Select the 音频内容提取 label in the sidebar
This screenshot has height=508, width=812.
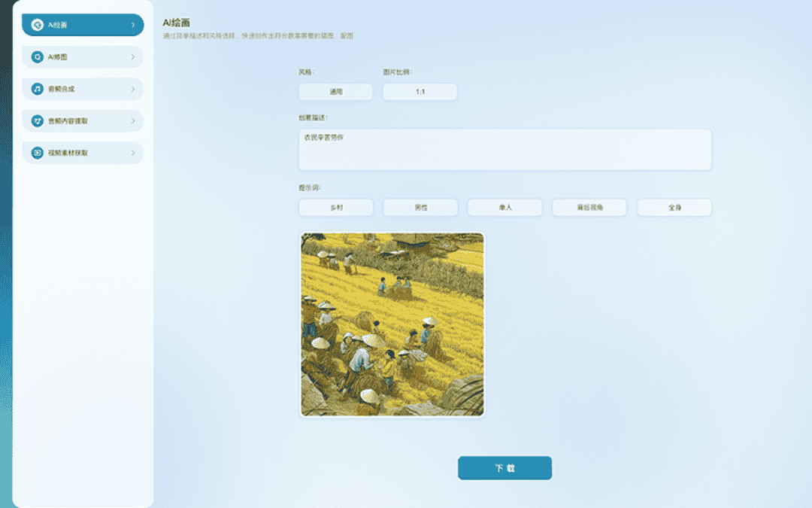pos(68,120)
